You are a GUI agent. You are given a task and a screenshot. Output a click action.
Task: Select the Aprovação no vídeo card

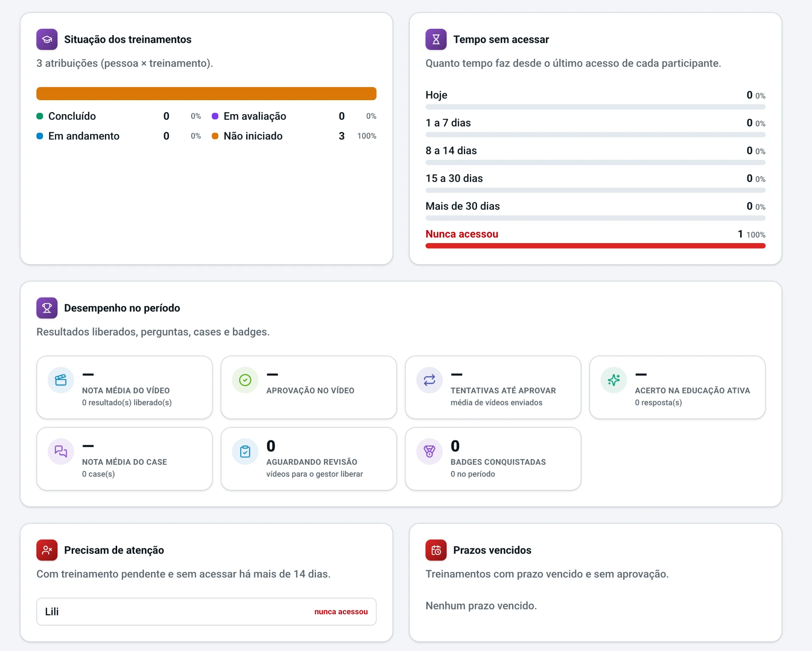click(309, 387)
